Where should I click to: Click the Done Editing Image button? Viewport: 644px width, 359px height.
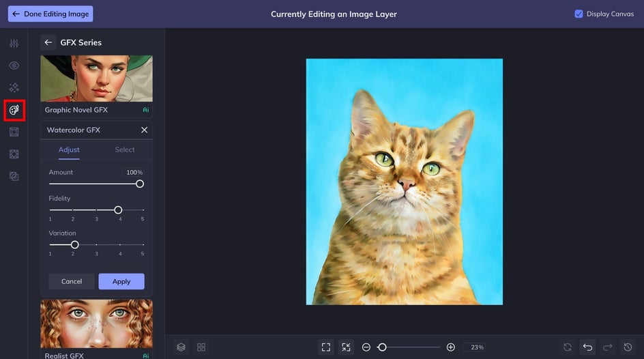click(50, 14)
